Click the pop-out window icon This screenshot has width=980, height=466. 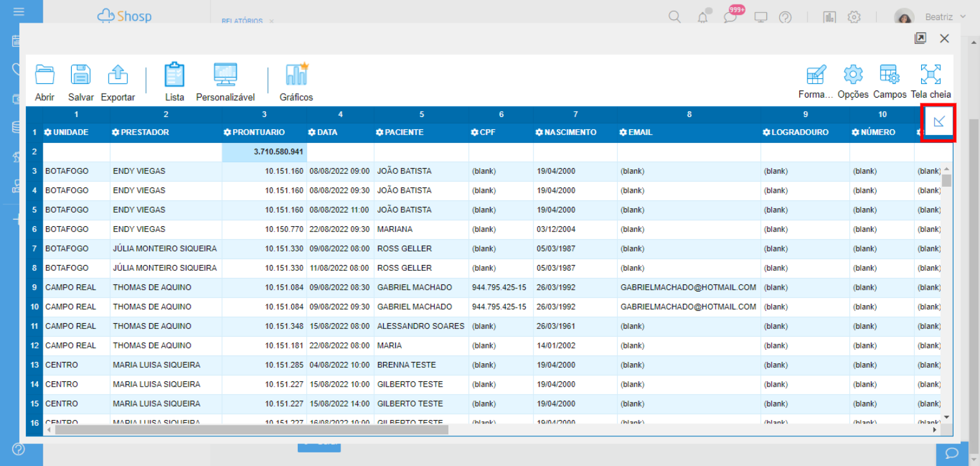coord(921,39)
